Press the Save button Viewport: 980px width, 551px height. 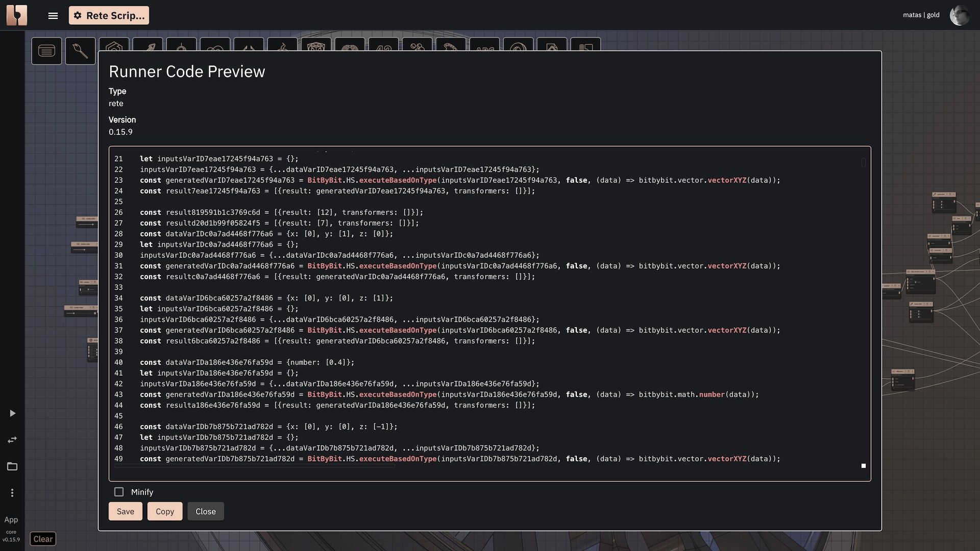click(125, 511)
